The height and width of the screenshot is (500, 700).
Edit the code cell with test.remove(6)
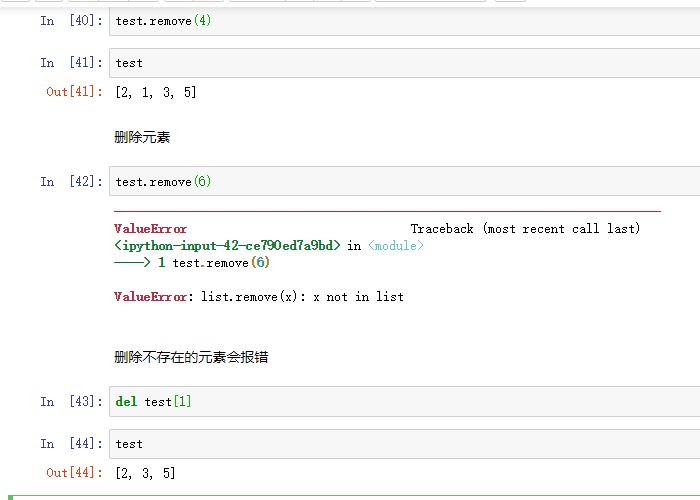pos(404,181)
